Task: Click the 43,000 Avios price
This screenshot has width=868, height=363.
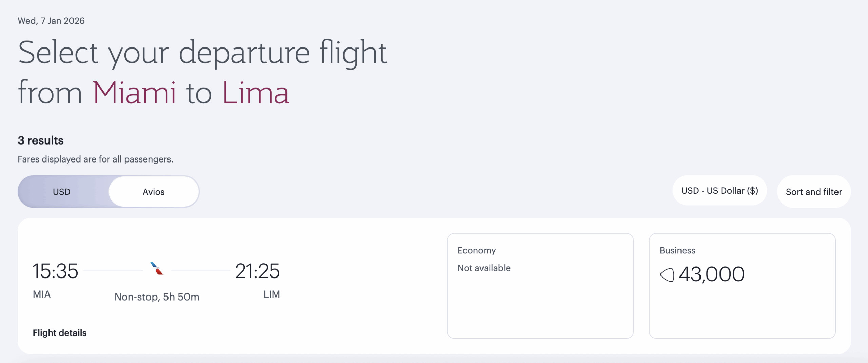Action: [711, 274]
